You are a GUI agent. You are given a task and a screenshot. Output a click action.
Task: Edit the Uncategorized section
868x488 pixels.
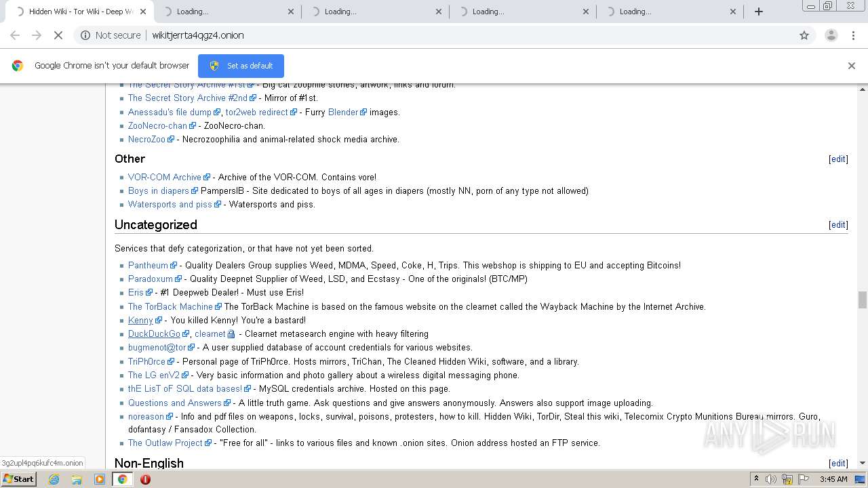(x=838, y=225)
